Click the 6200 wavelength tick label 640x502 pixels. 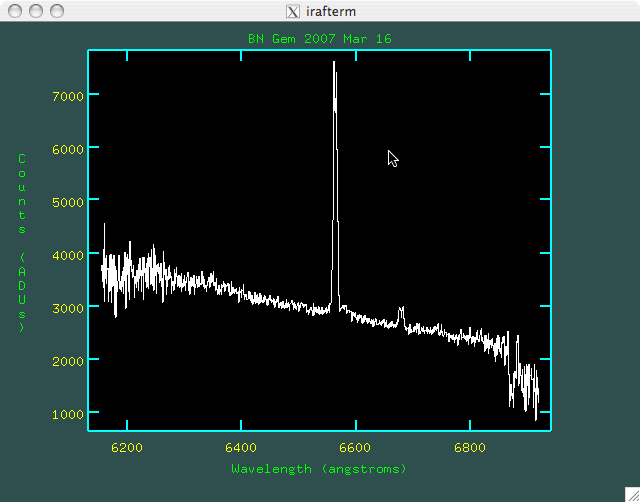[x=127, y=448]
